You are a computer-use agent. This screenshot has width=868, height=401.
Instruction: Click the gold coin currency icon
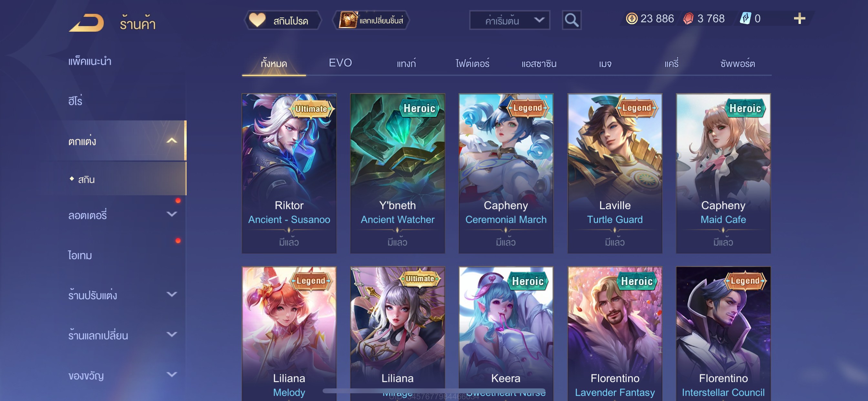(631, 18)
